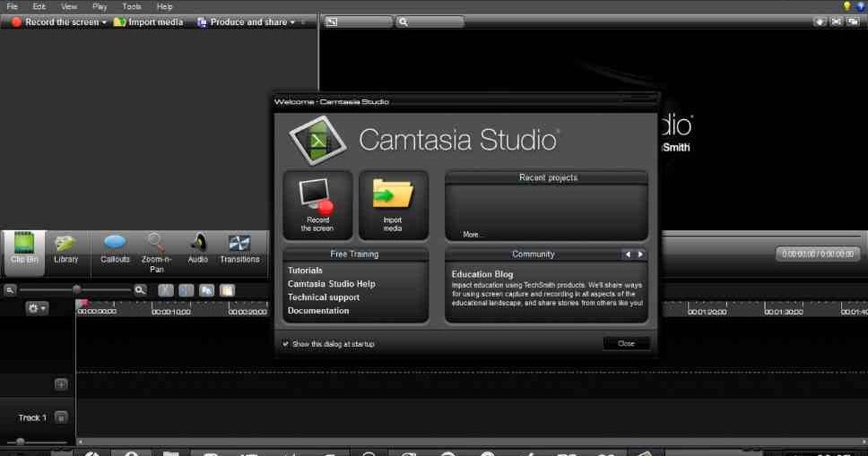
Task: Click Record the screen tile in Welcome dialog
Action: [317, 205]
